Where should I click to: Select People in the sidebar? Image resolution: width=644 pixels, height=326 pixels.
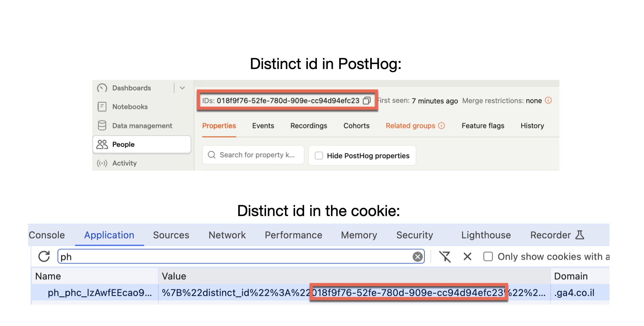[142, 144]
